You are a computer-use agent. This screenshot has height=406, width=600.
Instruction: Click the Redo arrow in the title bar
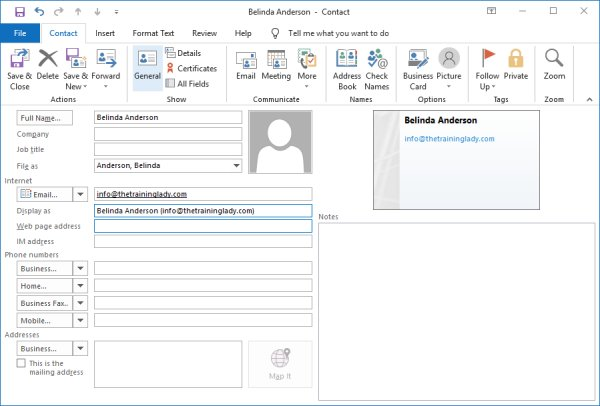[x=59, y=11]
